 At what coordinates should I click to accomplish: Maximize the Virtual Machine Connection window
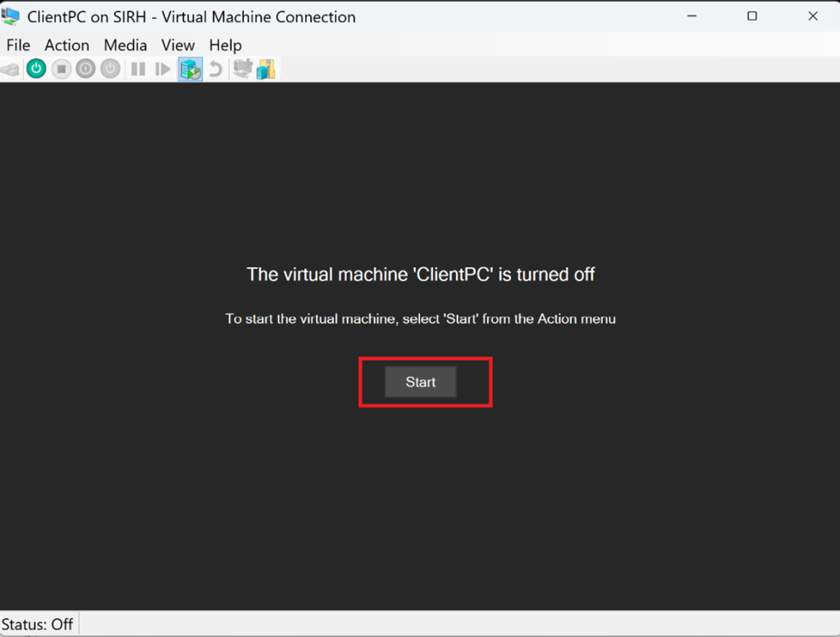click(x=752, y=16)
